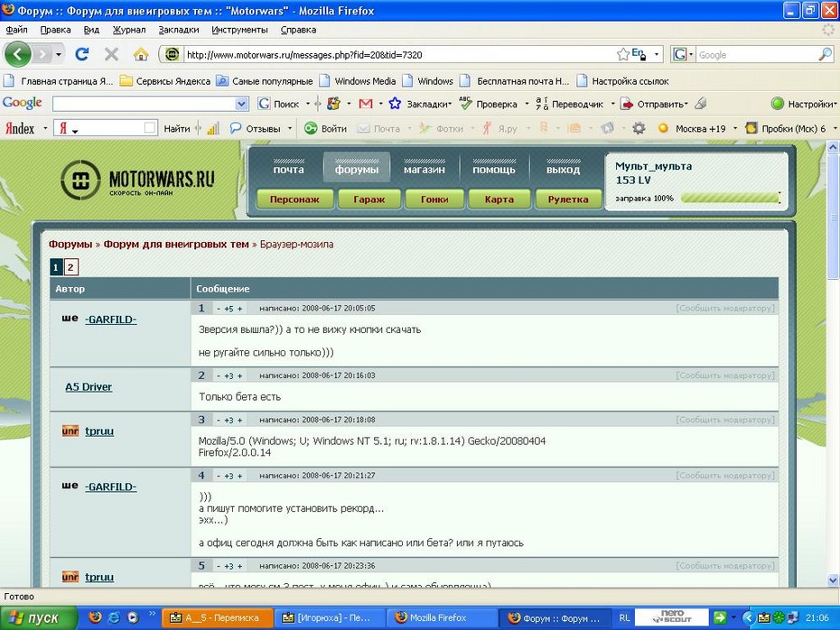Open Yandex toolbar settings gear
Screen dimensions: 840x630
639,128
